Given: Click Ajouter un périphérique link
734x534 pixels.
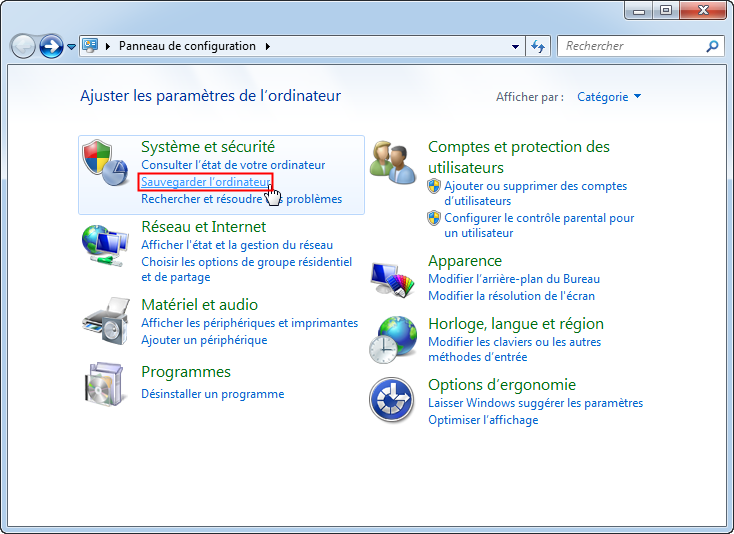Looking at the screenshot, I should point(204,340).
